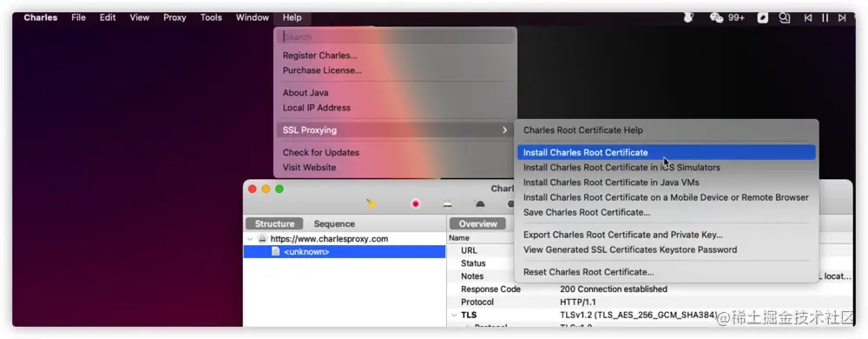Click the broom clear-session toolbar icon
Screen dimensions: 868x339
point(372,204)
